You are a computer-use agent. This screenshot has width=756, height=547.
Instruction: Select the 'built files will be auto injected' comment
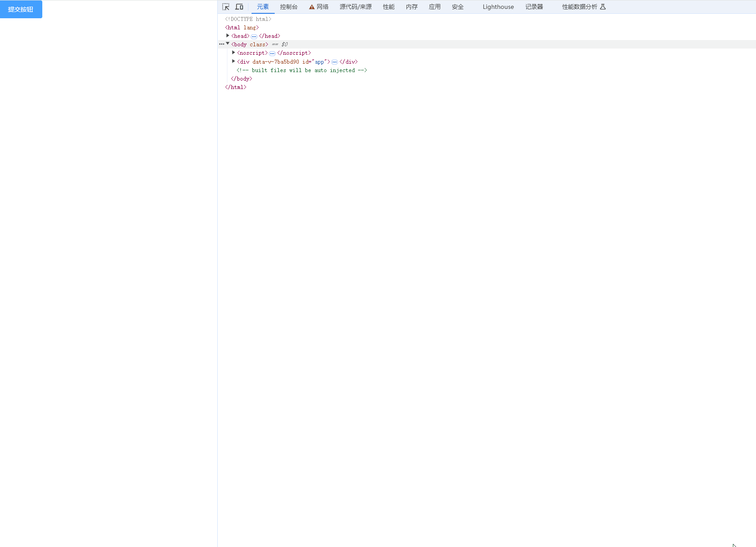coord(302,70)
